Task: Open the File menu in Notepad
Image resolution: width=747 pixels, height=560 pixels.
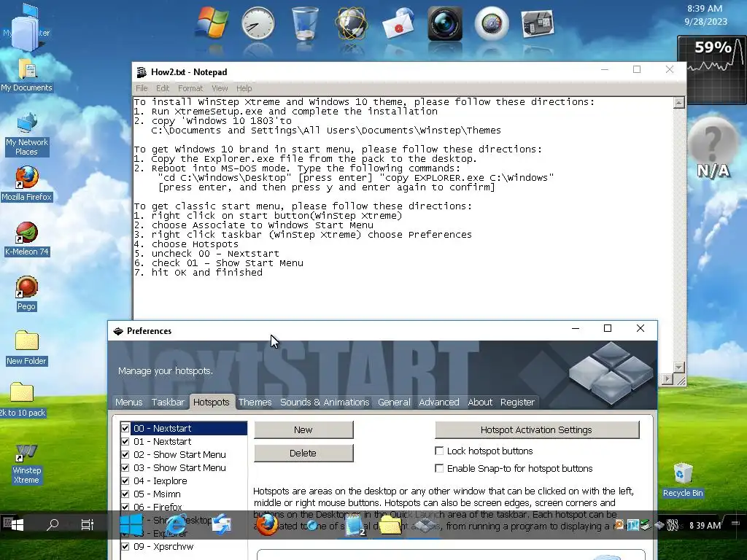Action: [x=142, y=88]
